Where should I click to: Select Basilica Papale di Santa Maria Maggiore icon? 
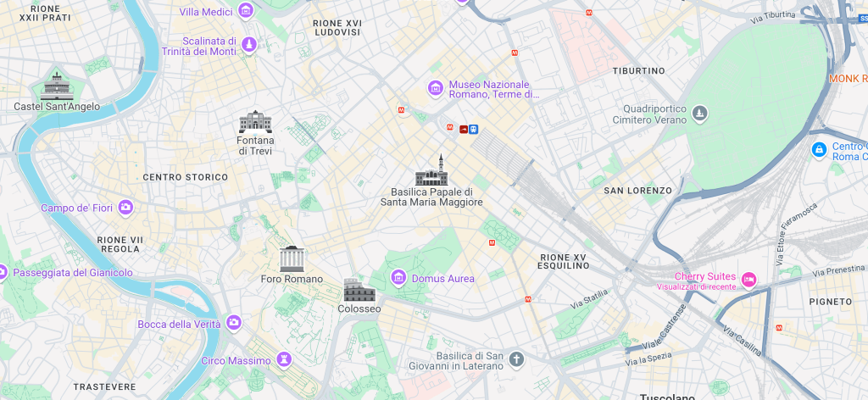431,169
